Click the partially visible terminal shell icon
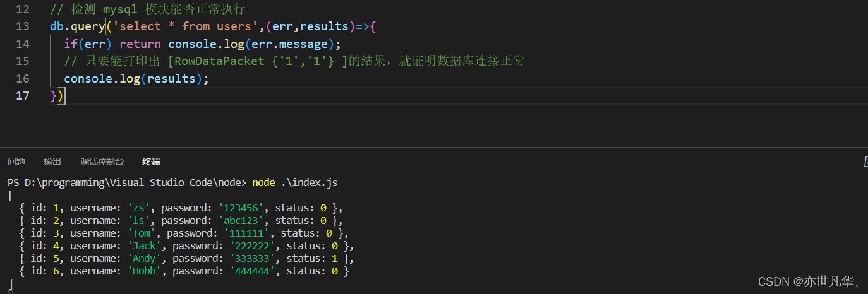 (x=865, y=162)
